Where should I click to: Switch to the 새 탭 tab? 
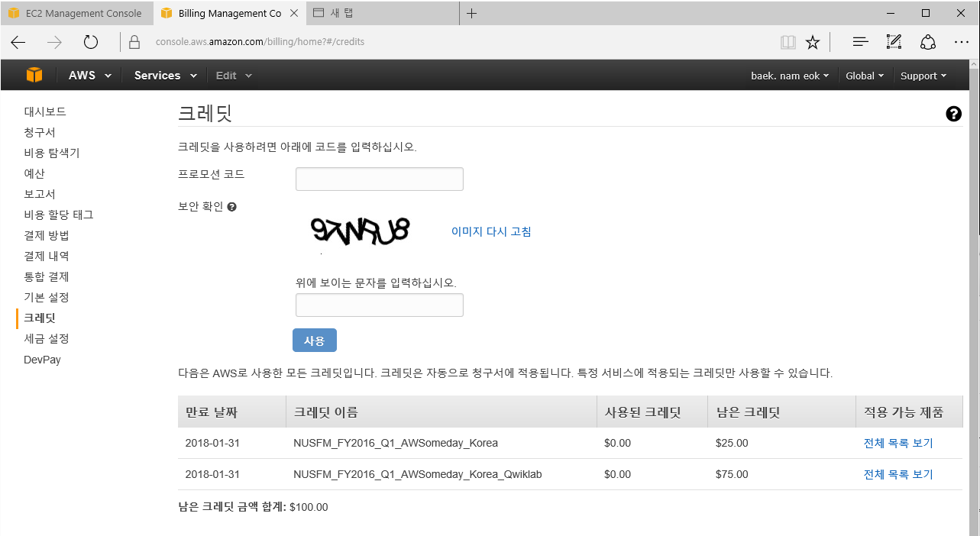click(383, 13)
